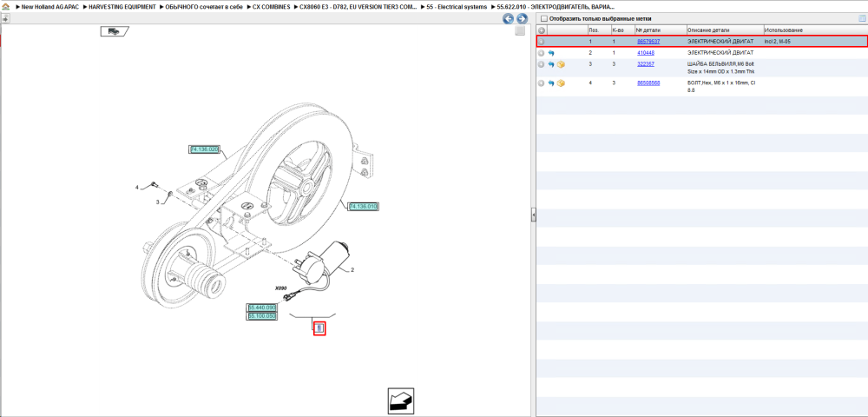Select the ШАЙБА БЕЛЬВИЛЯ description text
The height and width of the screenshot is (417, 868).
721,68
